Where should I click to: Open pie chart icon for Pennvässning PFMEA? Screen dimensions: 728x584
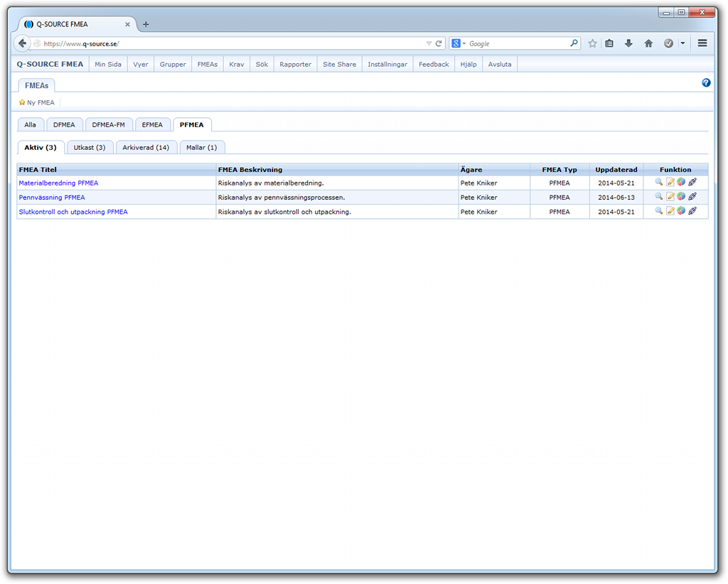681,197
